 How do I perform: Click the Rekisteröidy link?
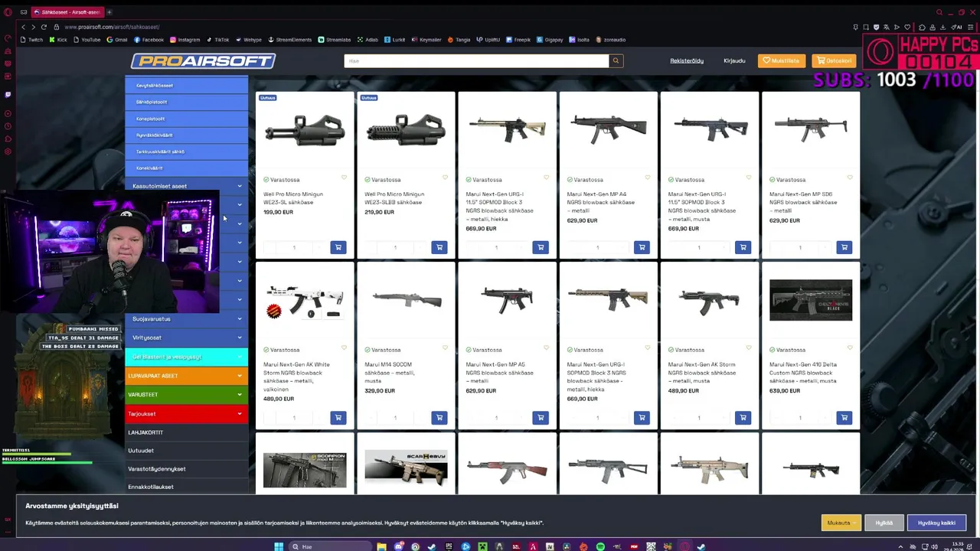coord(687,60)
